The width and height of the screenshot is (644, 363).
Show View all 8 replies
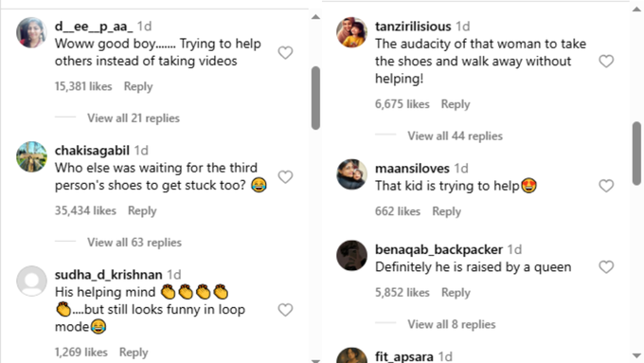pyautogui.click(x=452, y=324)
